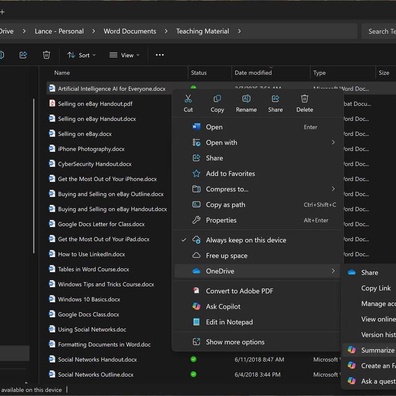
Task: Select Windows 10 Basics.docx file
Action: 89,299
